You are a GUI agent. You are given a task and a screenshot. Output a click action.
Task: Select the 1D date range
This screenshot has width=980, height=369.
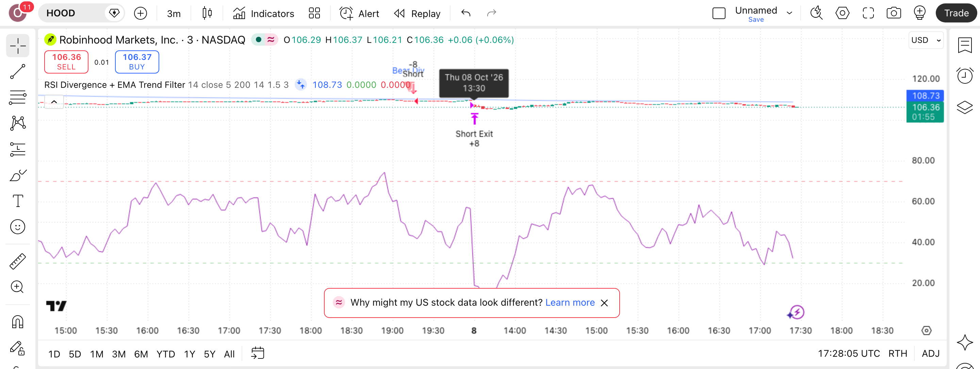[x=54, y=354]
